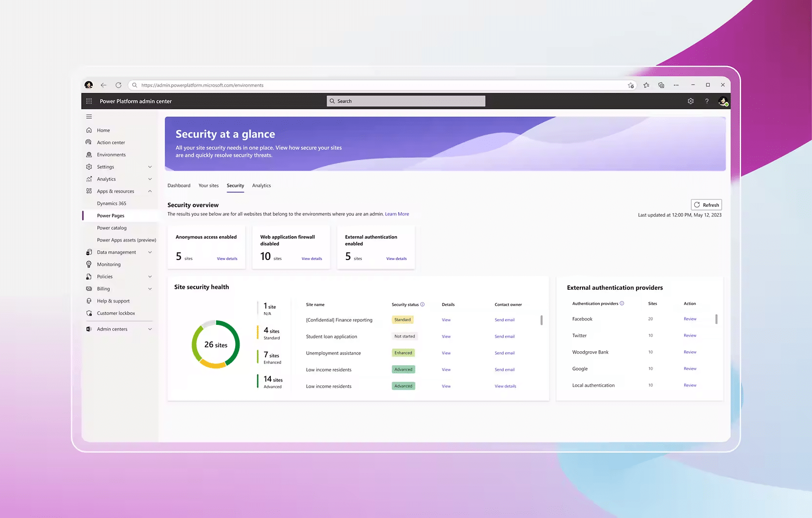Open the Learn More link

[x=397, y=214]
